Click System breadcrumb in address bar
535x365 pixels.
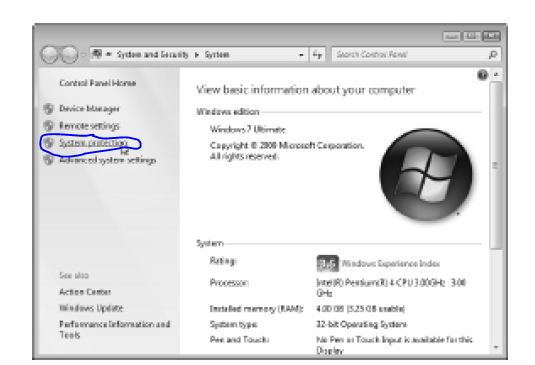[x=217, y=55]
